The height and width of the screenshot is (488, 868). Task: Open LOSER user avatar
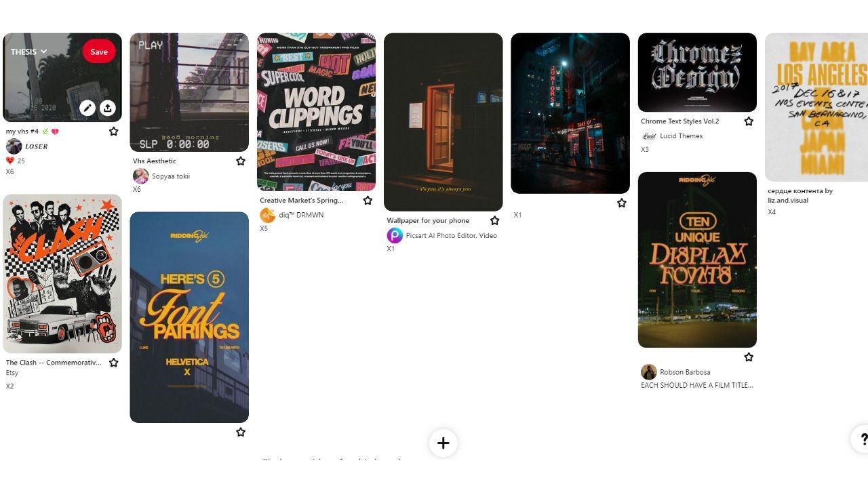pos(14,146)
